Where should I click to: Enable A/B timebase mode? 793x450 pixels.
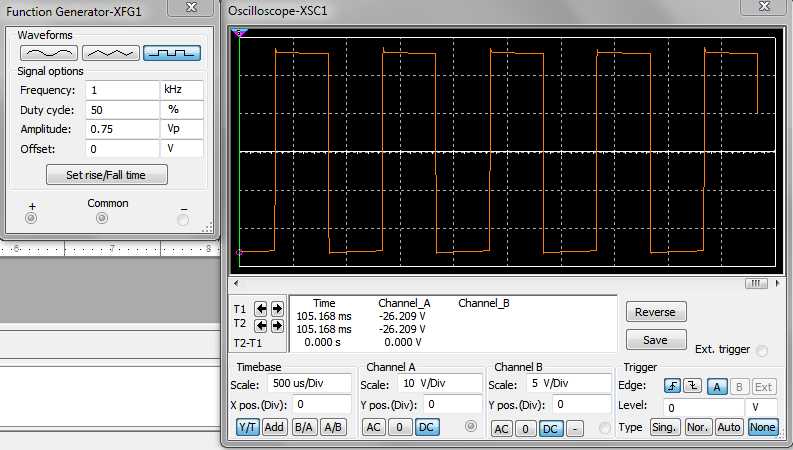click(333, 427)
